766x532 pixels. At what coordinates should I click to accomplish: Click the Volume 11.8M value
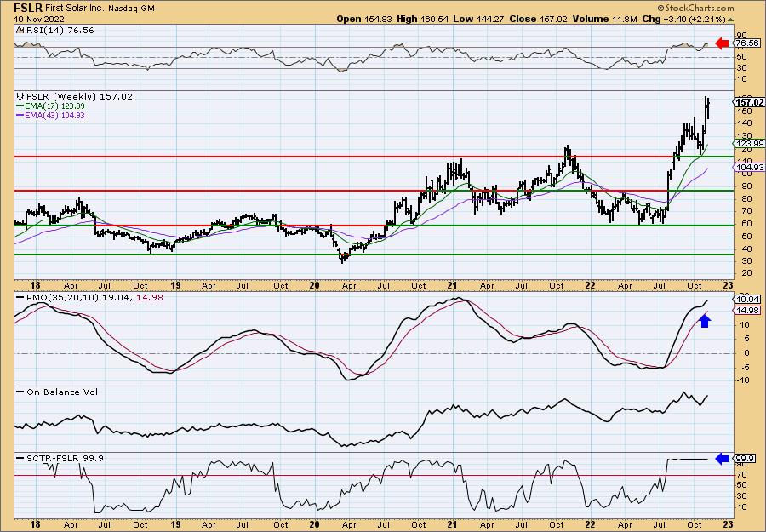[x=605, y=19]
